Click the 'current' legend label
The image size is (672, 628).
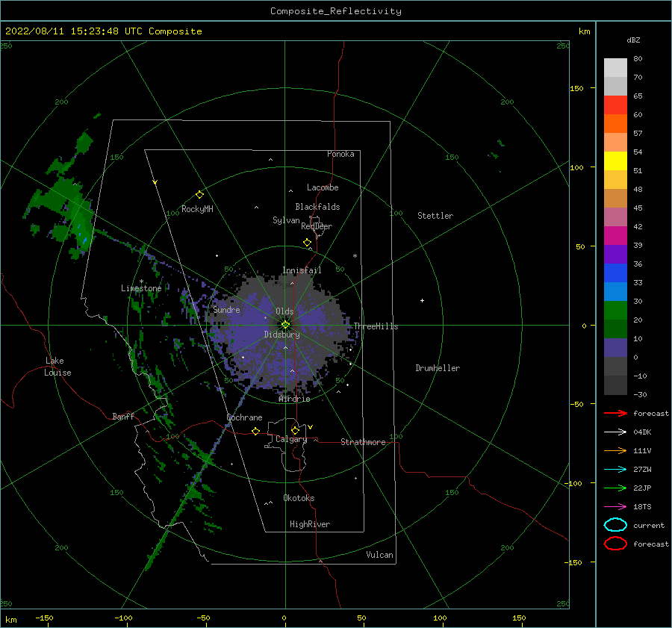(649, 525)
